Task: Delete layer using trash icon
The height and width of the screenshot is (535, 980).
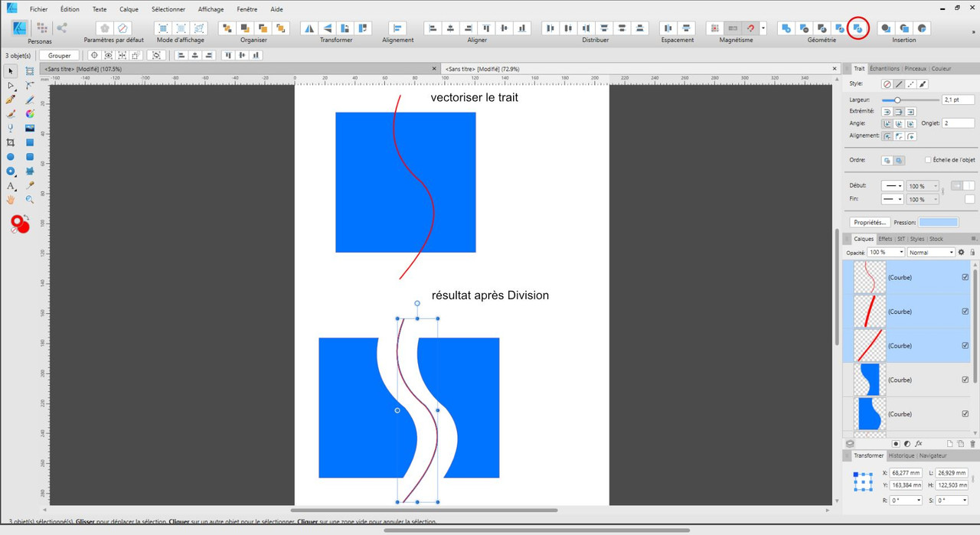Action: [x=973, y=443]
